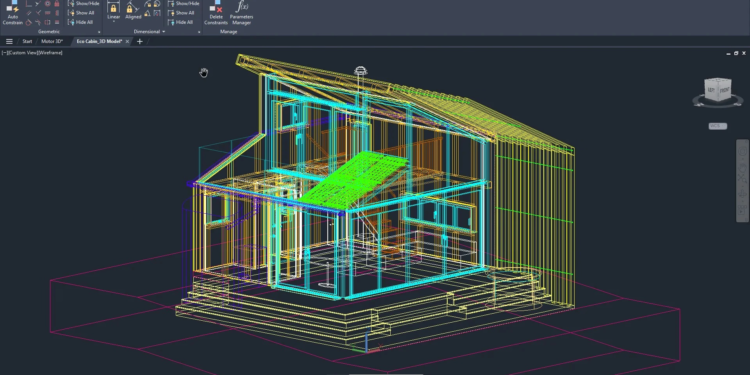
Task: Click the Auto Constrain tool
Action: [12, 13]
